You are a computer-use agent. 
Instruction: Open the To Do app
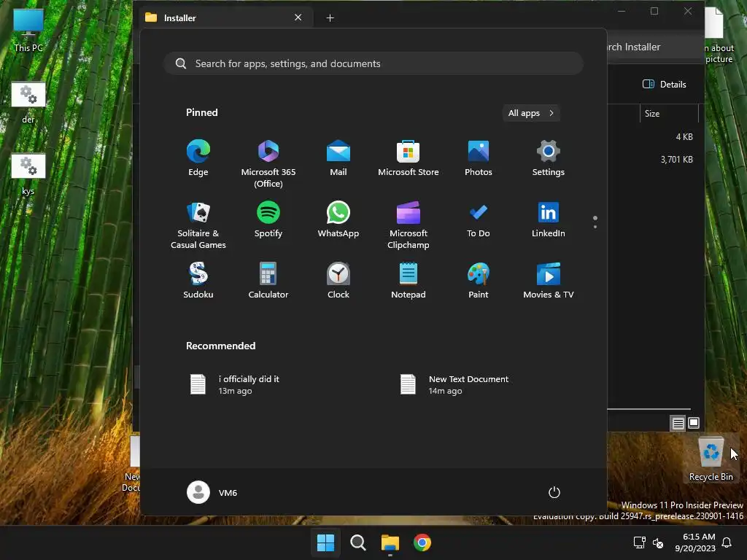pyautogui.click(x=479, y=219)
